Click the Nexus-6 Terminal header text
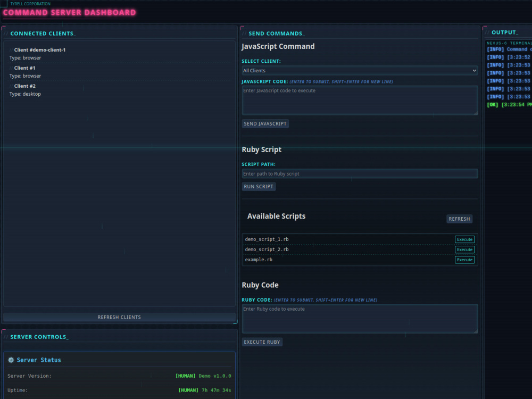This screenshot has width=532, height=399. coord(509,43)
